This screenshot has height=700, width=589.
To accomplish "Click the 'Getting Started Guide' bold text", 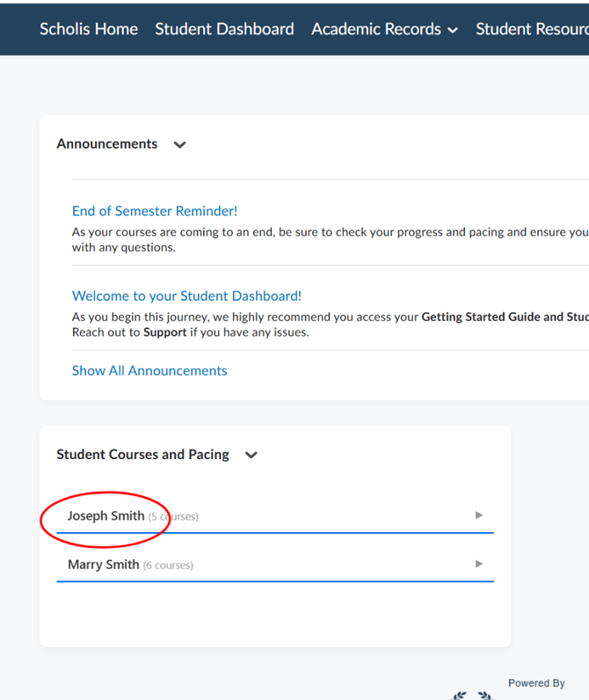I will tap(481, 317).
